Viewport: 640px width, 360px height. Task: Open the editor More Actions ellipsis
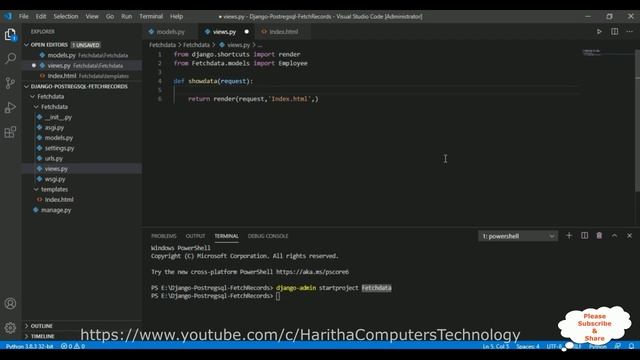(629, 31)
